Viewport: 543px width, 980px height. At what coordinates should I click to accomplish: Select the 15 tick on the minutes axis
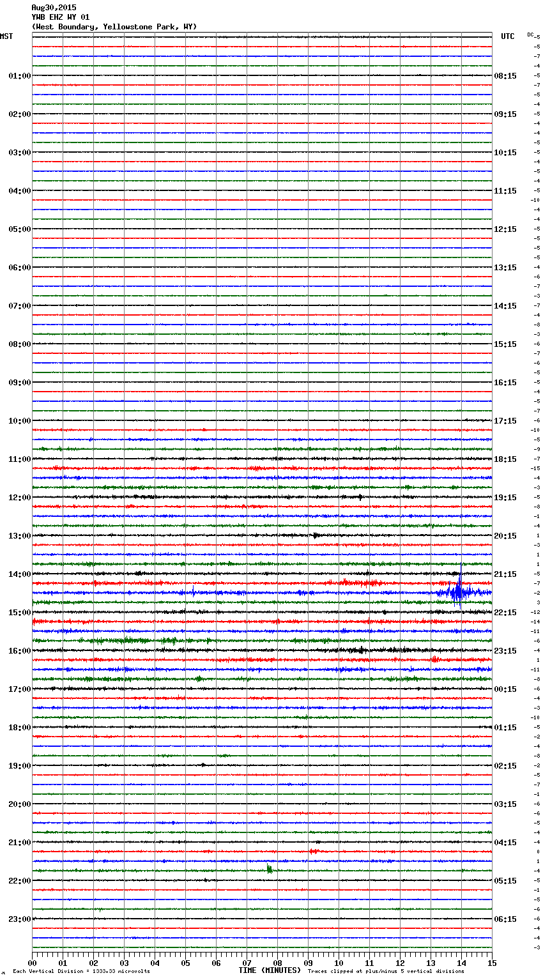[x=491, y=963]
